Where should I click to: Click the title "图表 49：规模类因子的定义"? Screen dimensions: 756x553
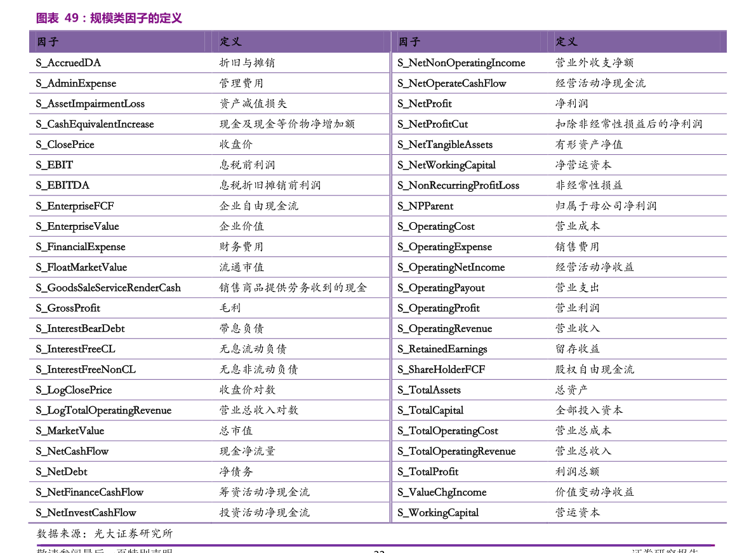[109, 18]
